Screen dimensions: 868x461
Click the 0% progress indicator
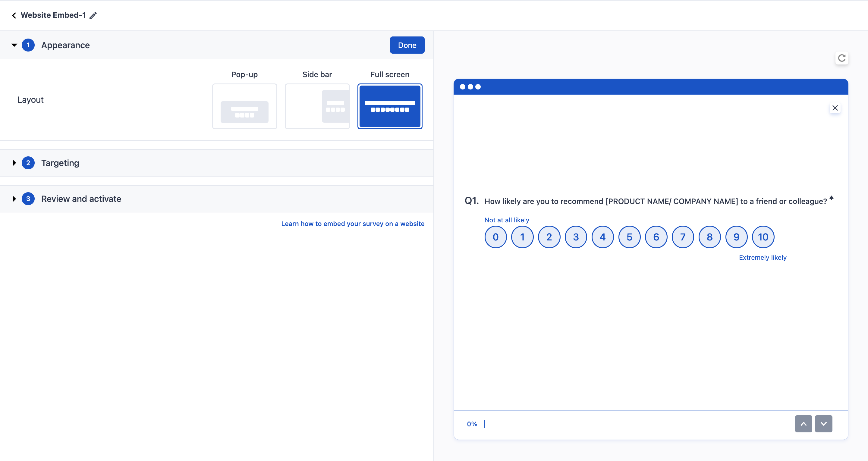(472, 424)
